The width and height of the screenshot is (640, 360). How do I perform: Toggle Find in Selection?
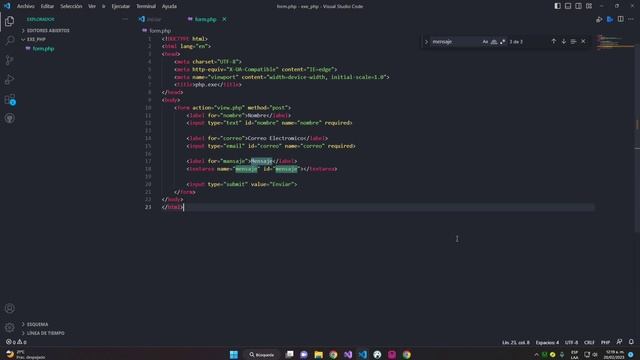click(x=573, y=41)
